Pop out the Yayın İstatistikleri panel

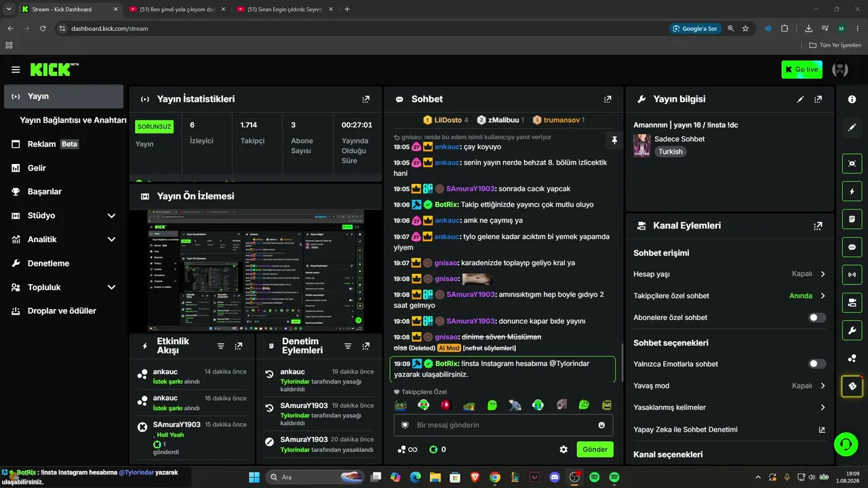[x=366, y=99]
